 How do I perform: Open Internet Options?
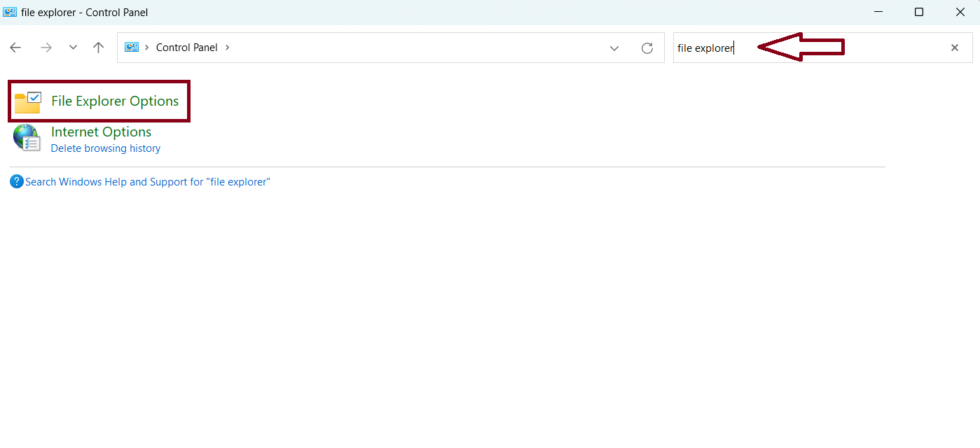pos(101,132)
